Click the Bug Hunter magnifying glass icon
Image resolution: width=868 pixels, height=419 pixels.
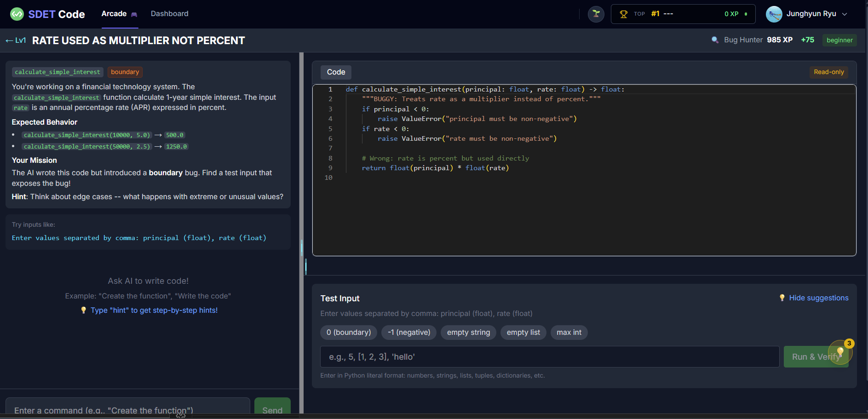tap(714, 40)
